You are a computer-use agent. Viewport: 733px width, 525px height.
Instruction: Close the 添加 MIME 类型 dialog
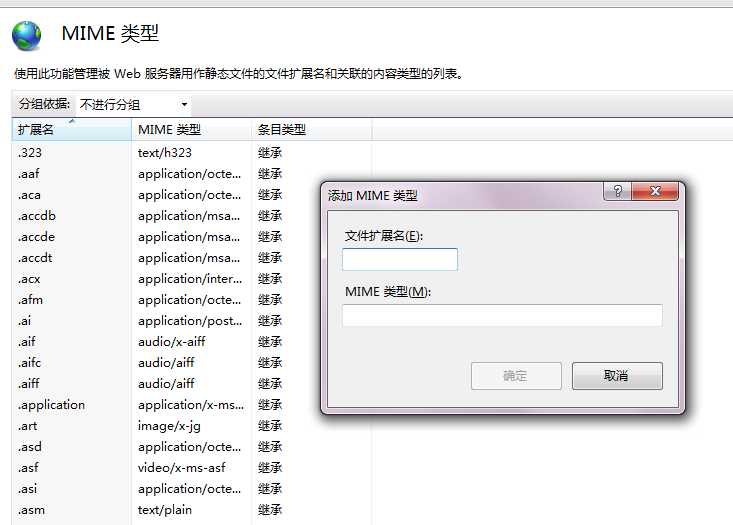coord(654,191)
